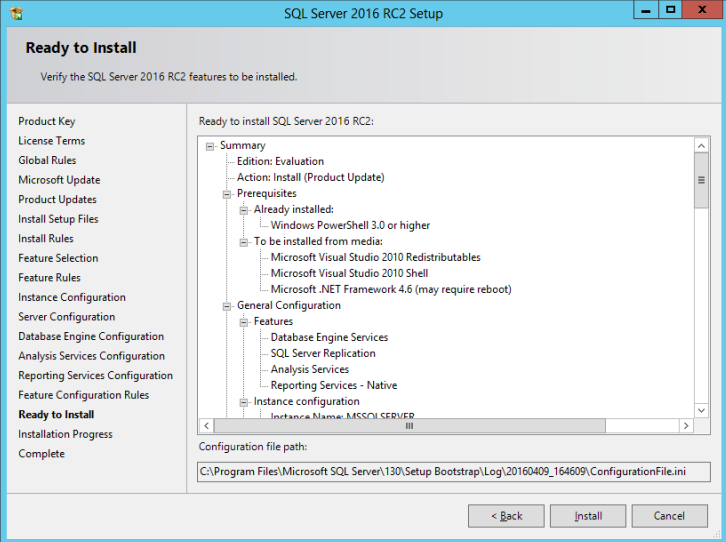This screenshot has width=726, height=542.
Task: Select Database Engine Services row
Action: pos(329,337)
